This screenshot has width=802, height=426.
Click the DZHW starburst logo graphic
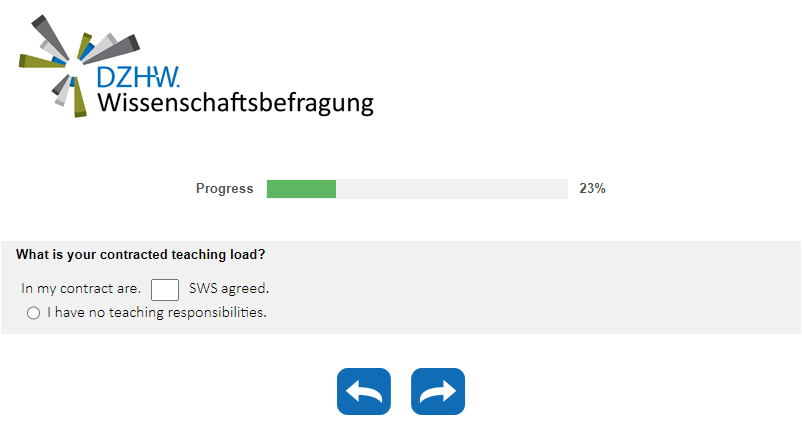(70, 62)
